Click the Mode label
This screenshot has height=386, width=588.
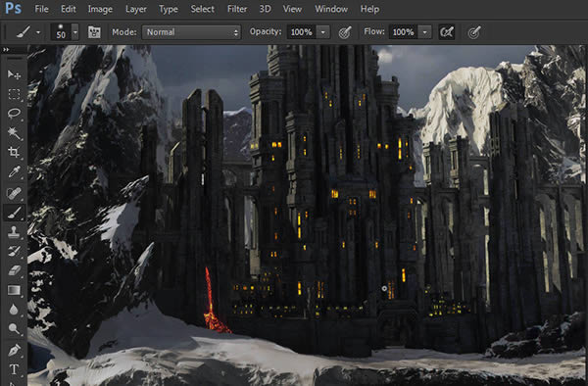click(124, 32)
